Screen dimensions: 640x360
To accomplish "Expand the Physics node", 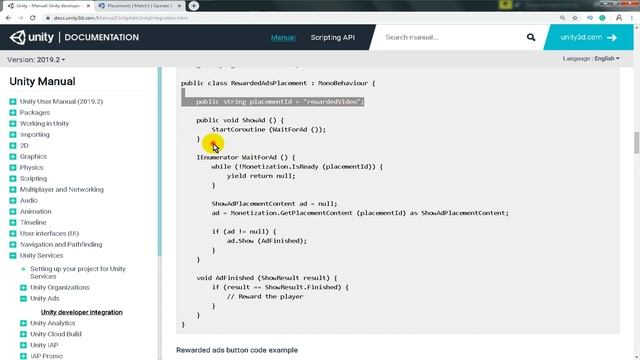I will pyautogui.click(x=13, y=168).
